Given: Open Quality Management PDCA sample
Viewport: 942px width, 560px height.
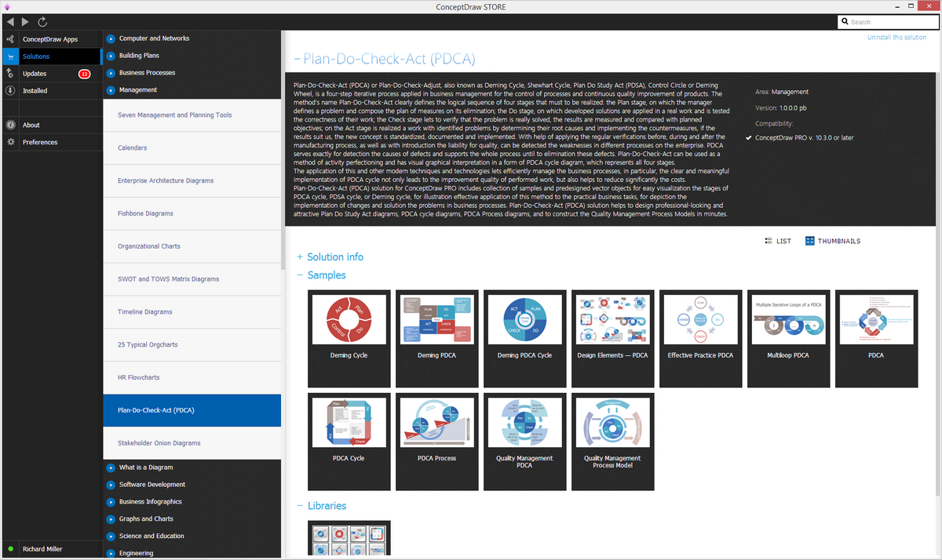Looking at the screenshot, I should 524,442.
